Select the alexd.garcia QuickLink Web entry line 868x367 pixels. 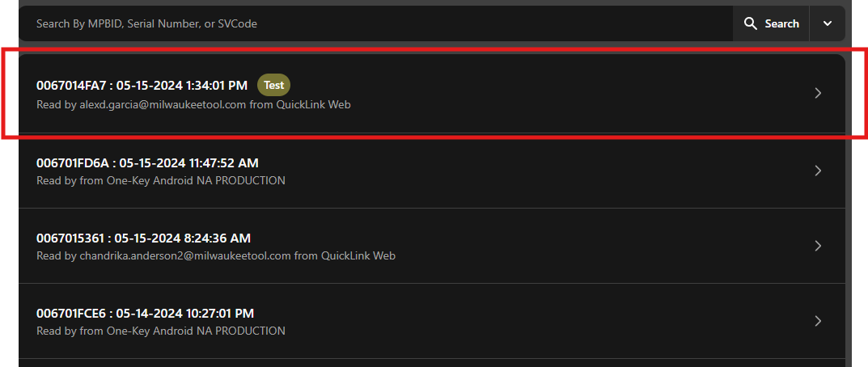(193, 104)
